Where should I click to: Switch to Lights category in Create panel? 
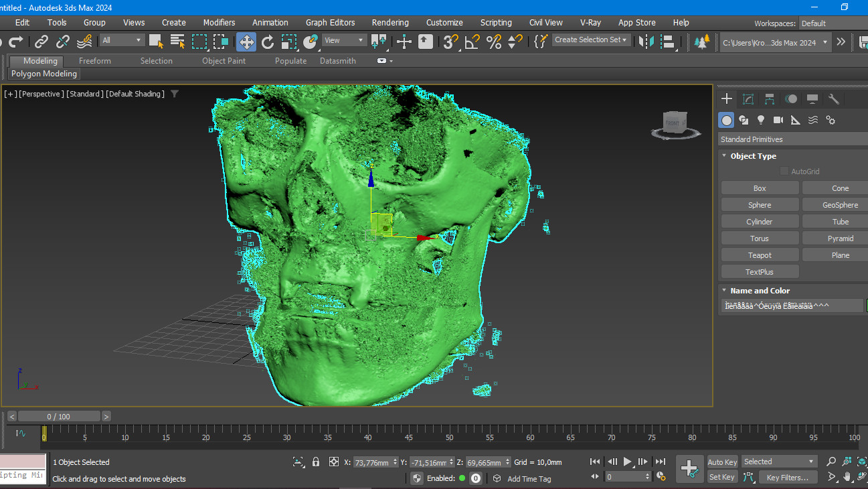pyautogui.click(x=761, y=120)
